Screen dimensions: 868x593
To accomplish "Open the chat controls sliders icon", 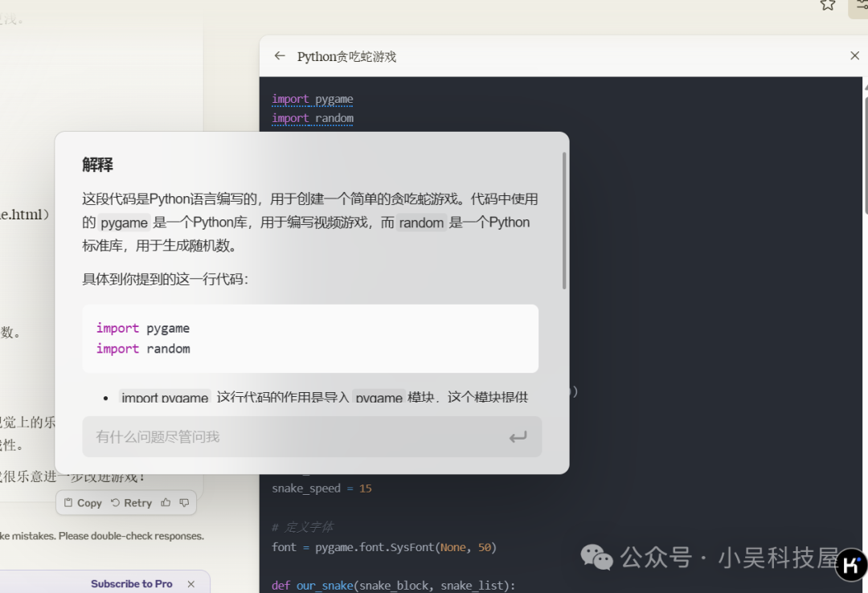I will pyautogui.click(x=860, y=6).
